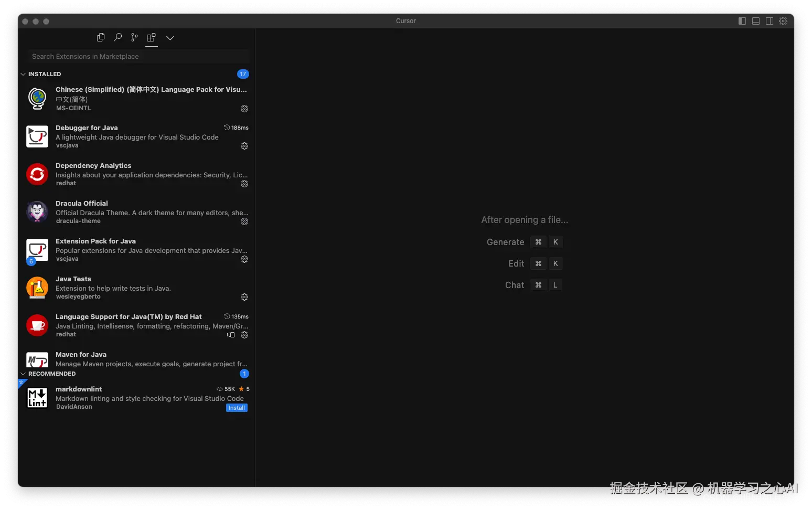Click the MS-CEINTL publisher name
The image size is (812, 509).
pos(73,108)
